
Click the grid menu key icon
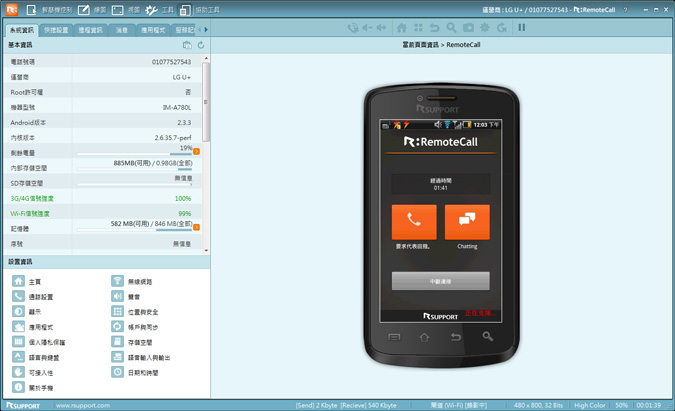[x=418, y=28]
